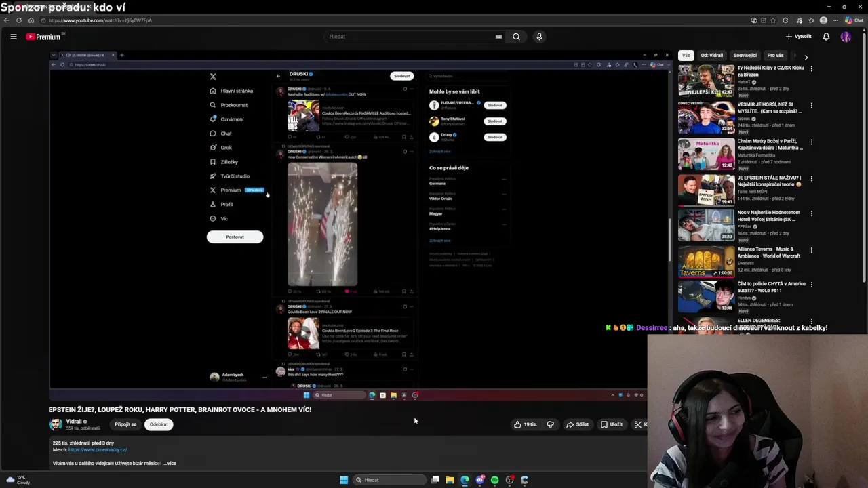Like the video with thumbs up
The width and height of the screenshot is (868, 488).
(525, 424)
